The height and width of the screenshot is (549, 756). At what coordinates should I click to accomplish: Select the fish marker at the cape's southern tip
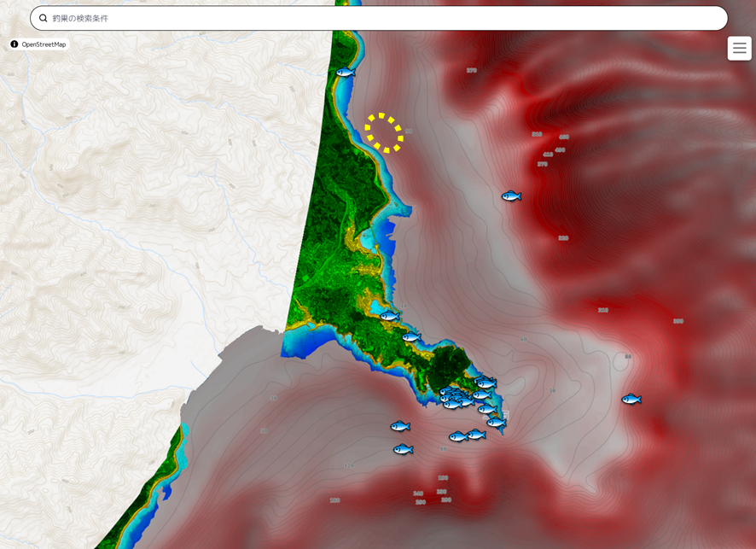pyautogui.click(x=496, y=423)
